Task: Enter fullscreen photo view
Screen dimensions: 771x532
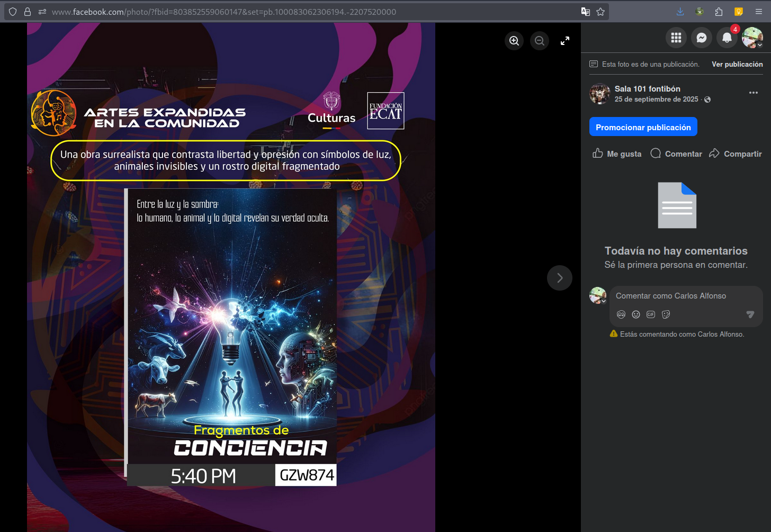Action: [565, 41]
